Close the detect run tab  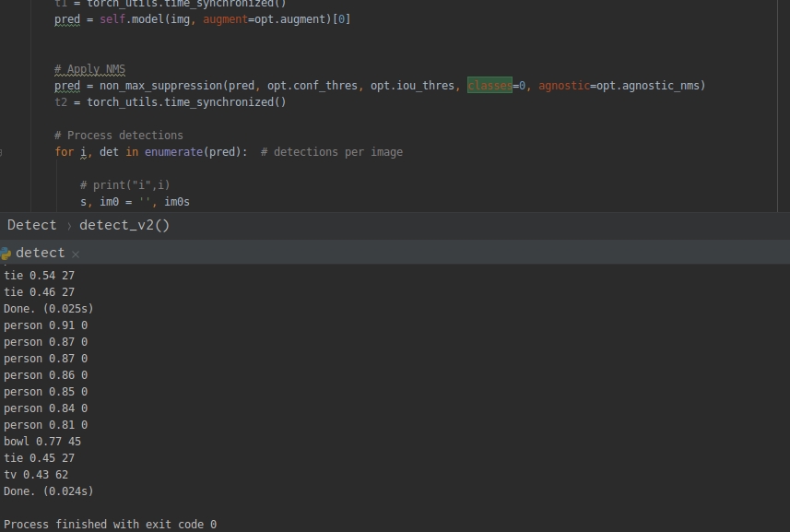click(x=75, y=254)
